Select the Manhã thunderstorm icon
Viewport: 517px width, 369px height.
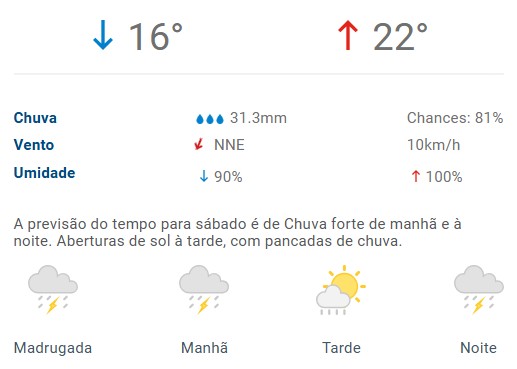click(x=204, y=289)
